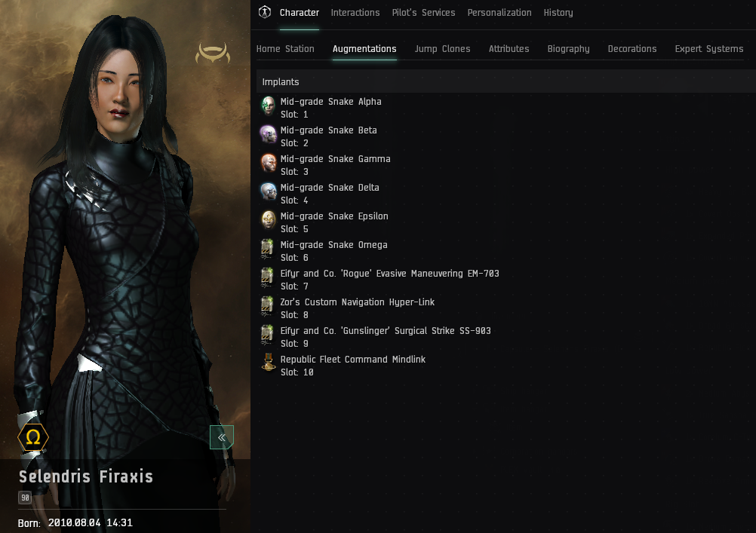
Task: Click the Mid-grade Snake Delta implant icon
Action: [x=268, y=191]
